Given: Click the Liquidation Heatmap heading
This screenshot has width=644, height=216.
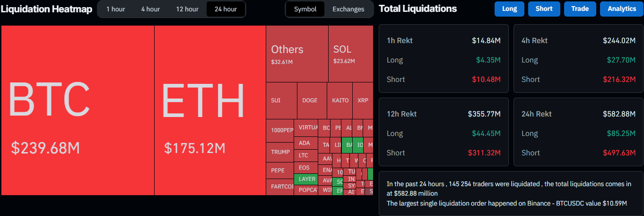Looking at the screenshot, I should click(46, 9).
